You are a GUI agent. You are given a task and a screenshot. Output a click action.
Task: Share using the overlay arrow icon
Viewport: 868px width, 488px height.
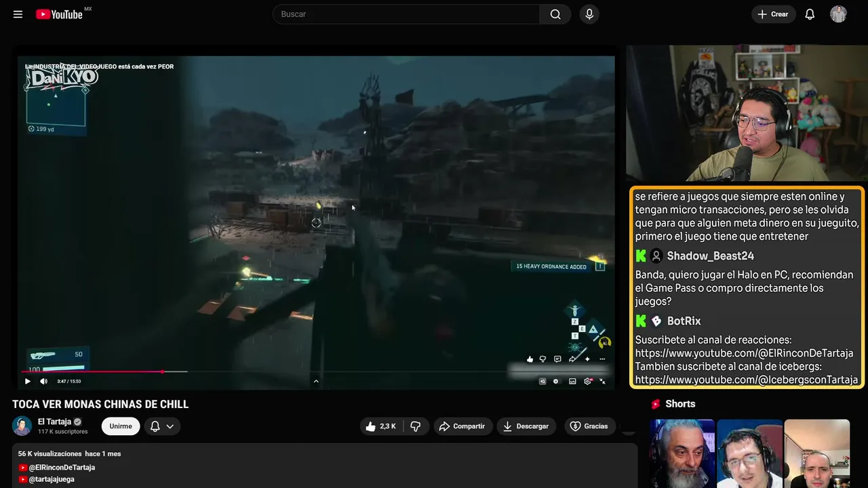[572, 359]
